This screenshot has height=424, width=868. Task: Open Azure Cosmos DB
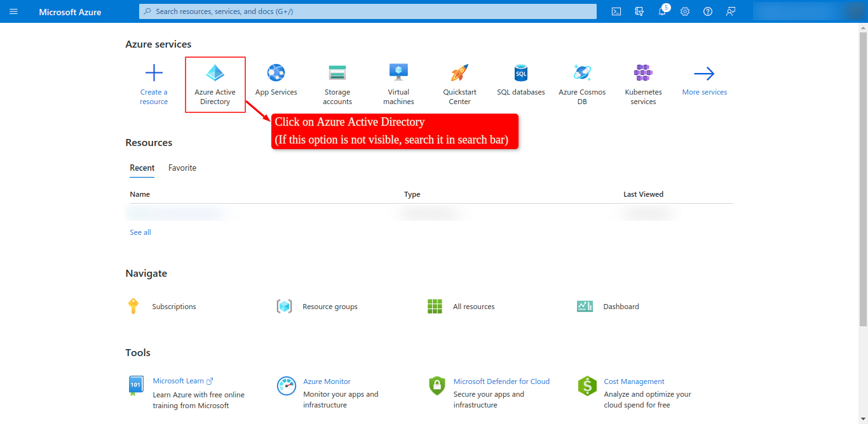(582, 84)
